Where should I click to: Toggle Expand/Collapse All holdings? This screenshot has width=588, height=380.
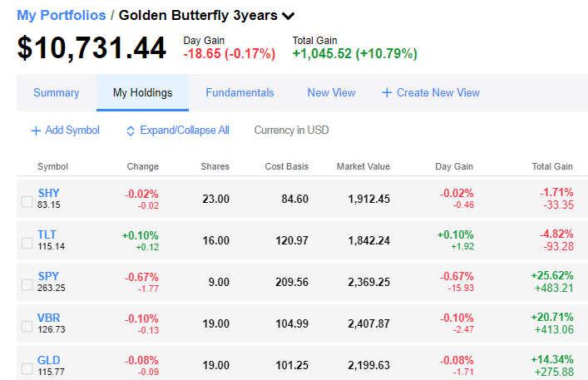[x=184, y=131]
